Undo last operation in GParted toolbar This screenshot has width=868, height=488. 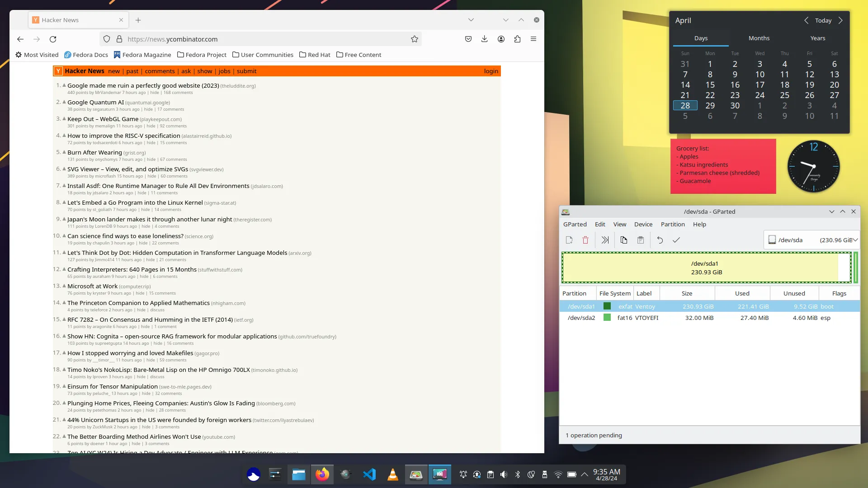click(660, 240)
